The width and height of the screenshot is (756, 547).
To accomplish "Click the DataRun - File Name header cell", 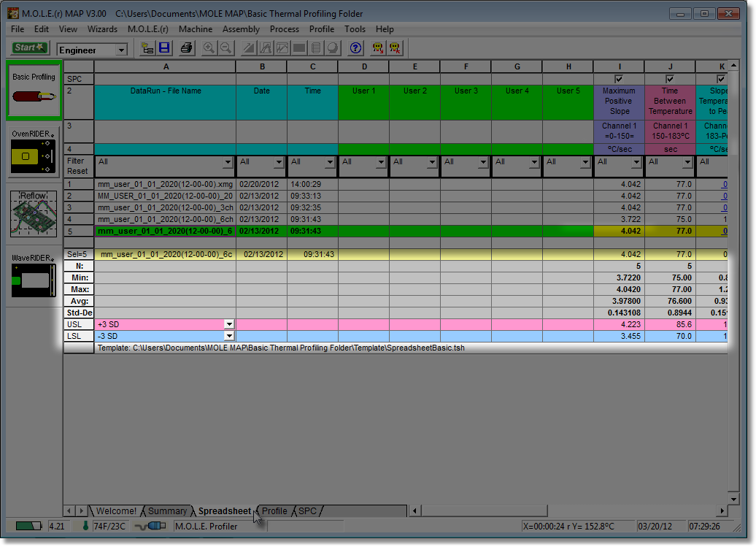I will point(165,102).
